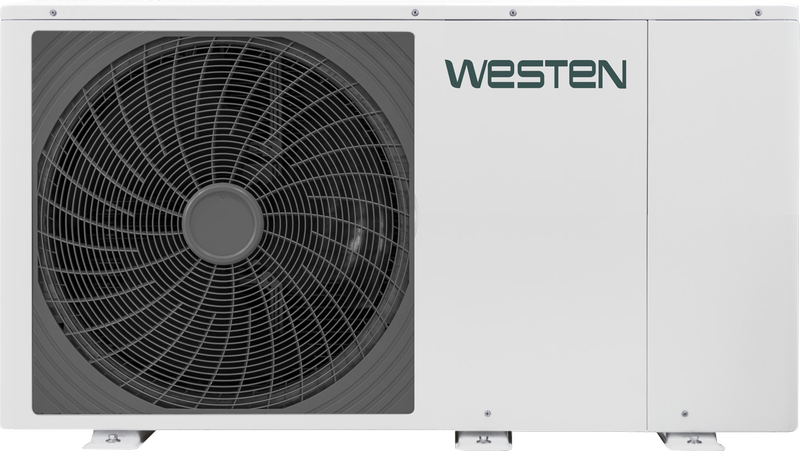Click the top-left corner screw

click(53, 13)
